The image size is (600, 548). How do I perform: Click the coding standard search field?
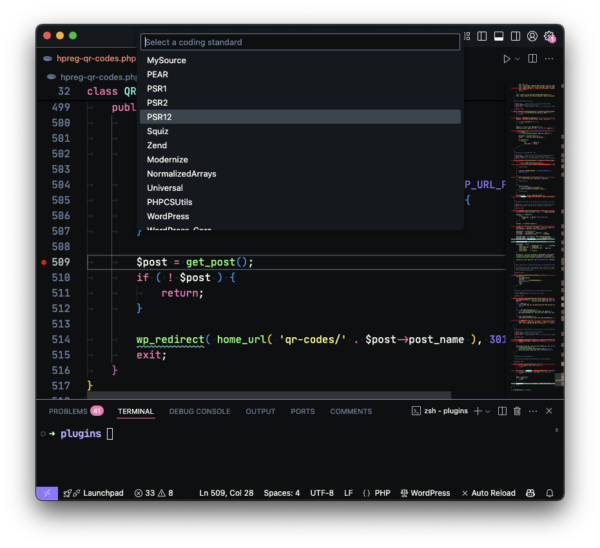point(300,42)
